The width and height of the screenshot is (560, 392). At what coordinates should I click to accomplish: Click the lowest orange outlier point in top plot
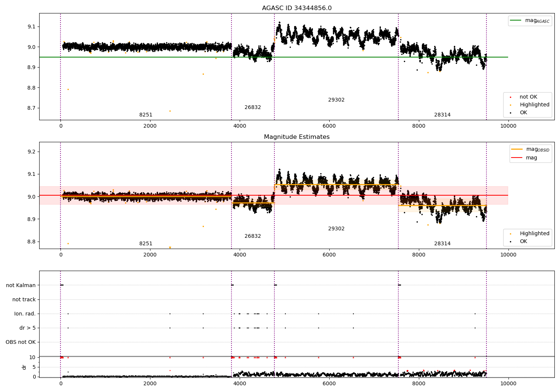click(170, 111)
